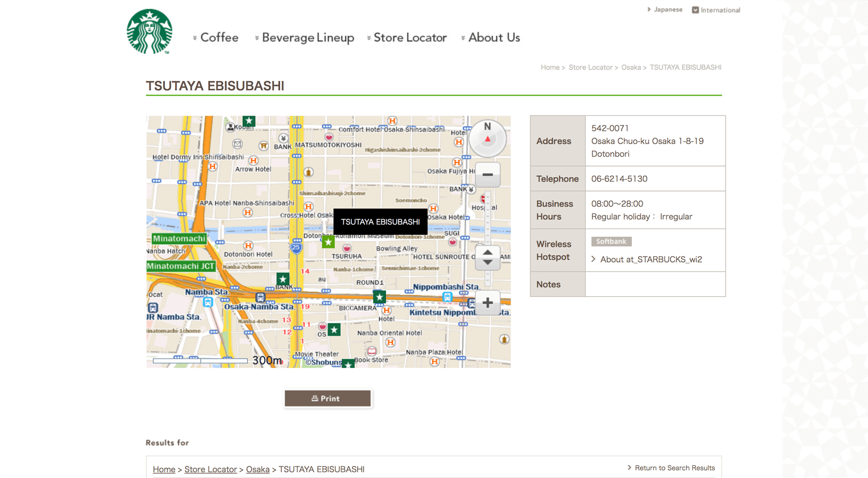868x478 pixels.
Task: Click the Minatomachi green sign
Action: pos(179,238)
